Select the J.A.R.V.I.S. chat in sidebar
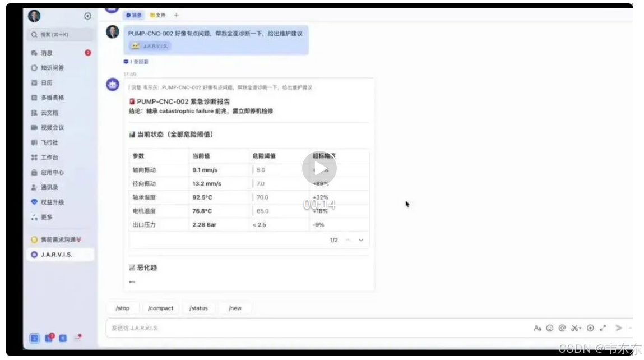Viewport: 644px width, 360px height. [x=61, y=255]
